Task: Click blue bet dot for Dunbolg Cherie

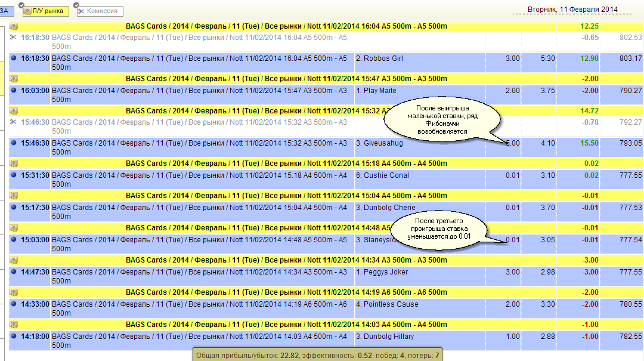Action: pos(14,208)
